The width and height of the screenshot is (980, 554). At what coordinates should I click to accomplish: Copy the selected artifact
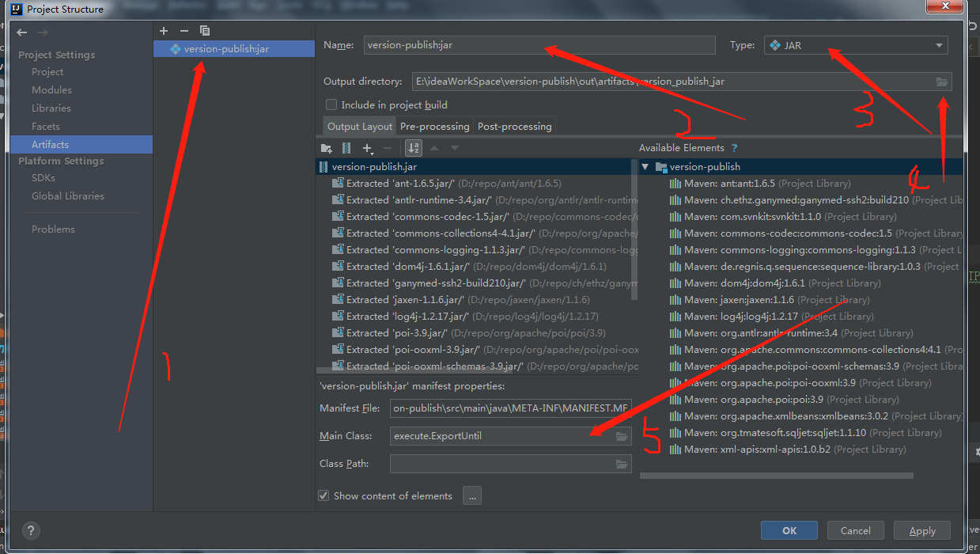pyautogui.click(x=205, y=30)
